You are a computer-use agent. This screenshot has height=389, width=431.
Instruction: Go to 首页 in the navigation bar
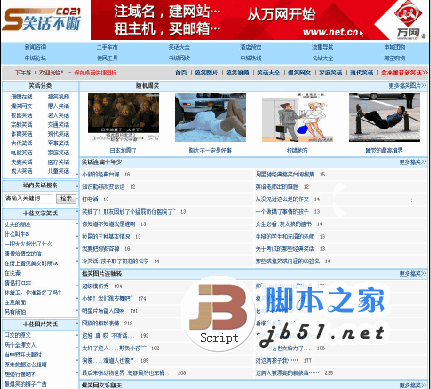pyautogui.click(x=181, y=72)
